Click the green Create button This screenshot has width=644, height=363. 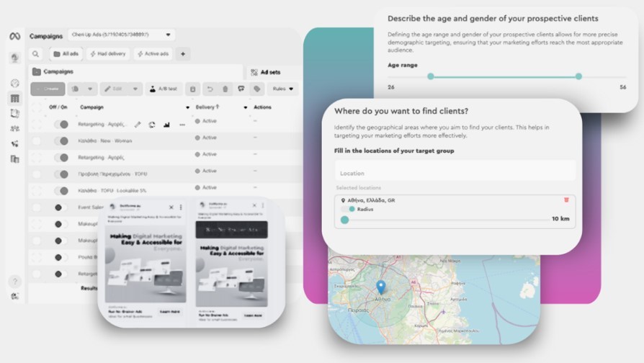coord(48,89)
